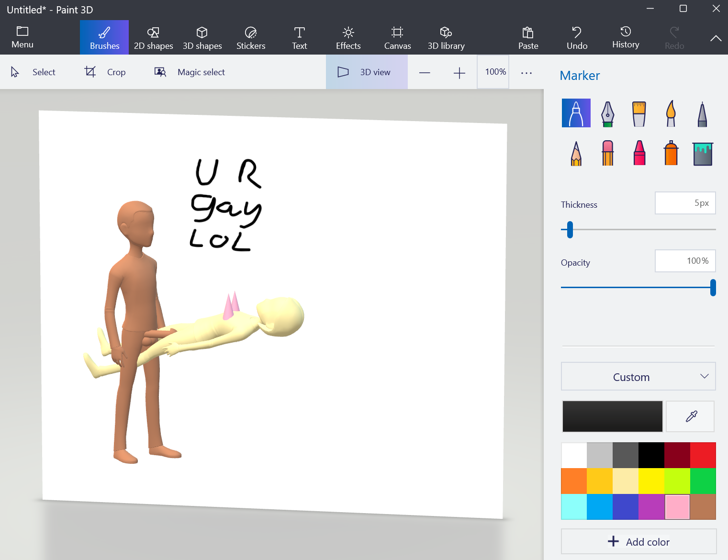728x560 pixels.
Task: Open the Canvas tab
Action: click(x=397, y=37)
